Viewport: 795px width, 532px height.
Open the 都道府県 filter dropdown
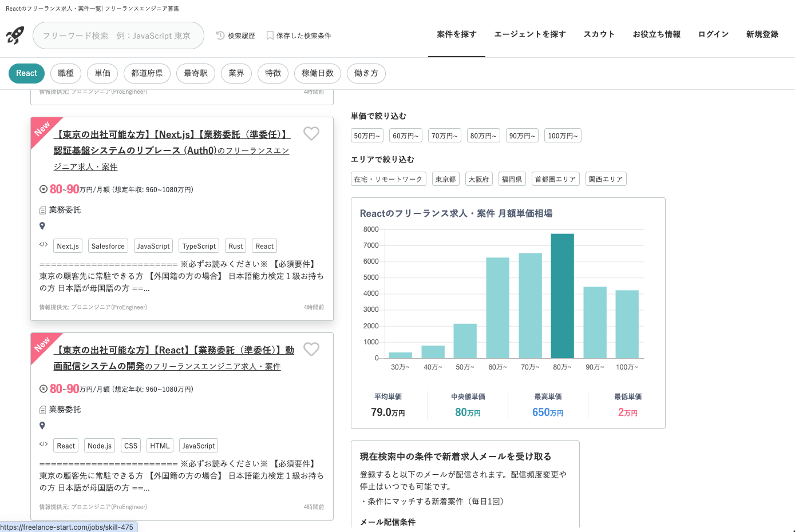tap(147, 73)
